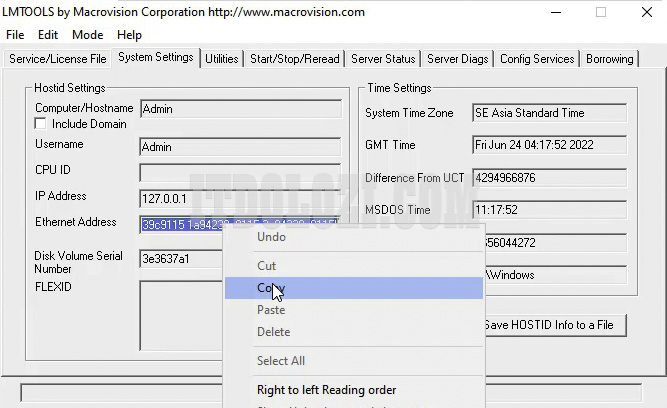
Task: Click the Username field showing Admin
Action: (x=240, y=147)
